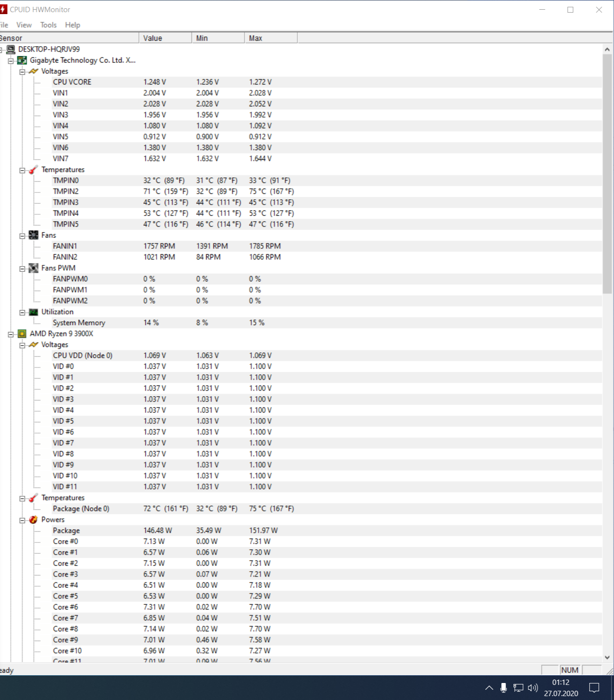614x700 pixels.
Task: Click the Powers flame icon
Action: 34,520
